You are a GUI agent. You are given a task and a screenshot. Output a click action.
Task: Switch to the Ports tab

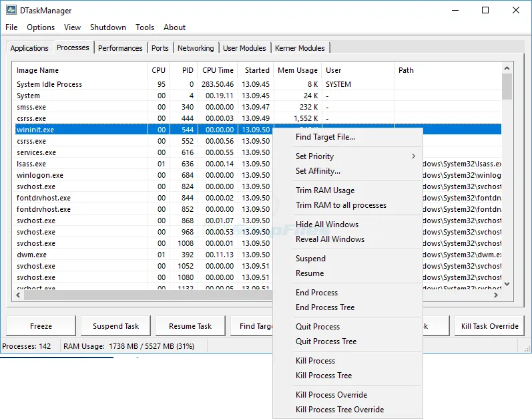pyautogui.click(x=160, y=48)
